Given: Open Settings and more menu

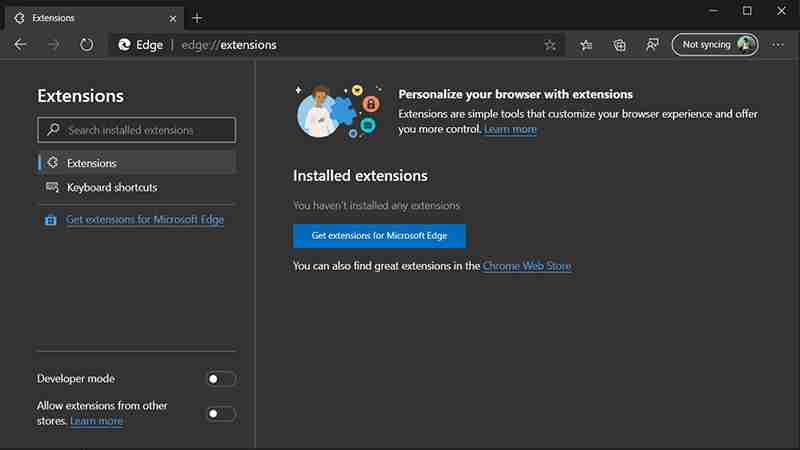Looking at the screenshot, I should [x=779, y=45].
